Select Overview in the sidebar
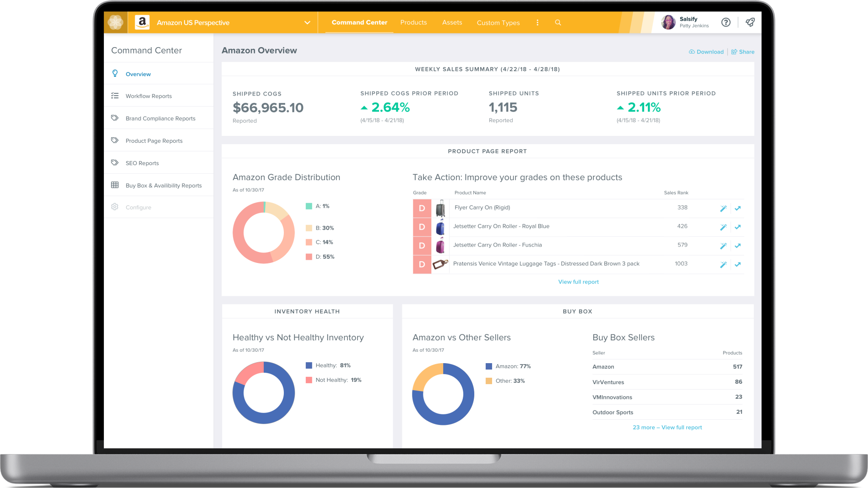The height and width of the screenshot is (488, 868). point(158,74)
